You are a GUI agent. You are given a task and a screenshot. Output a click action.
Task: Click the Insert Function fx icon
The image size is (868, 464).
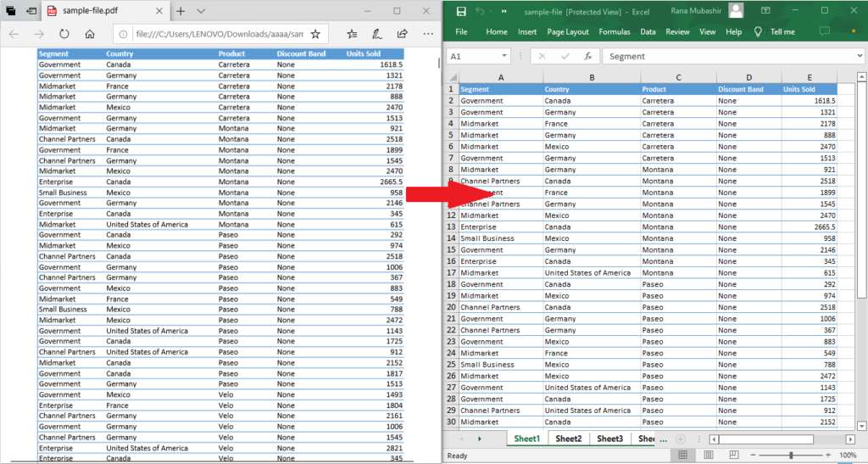(x=588, y=56)
